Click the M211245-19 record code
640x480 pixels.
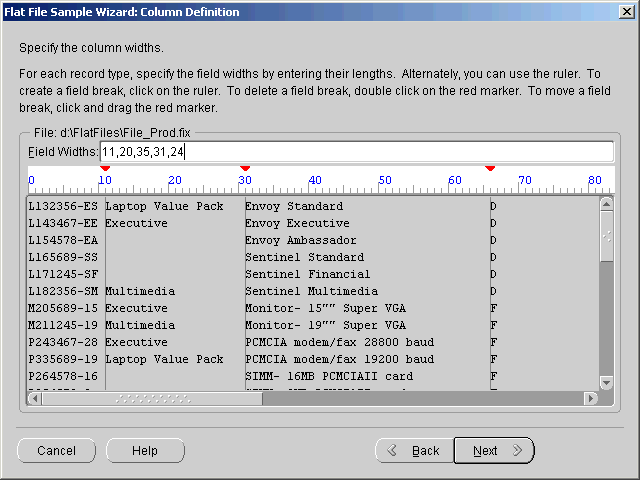pos(63,325)
